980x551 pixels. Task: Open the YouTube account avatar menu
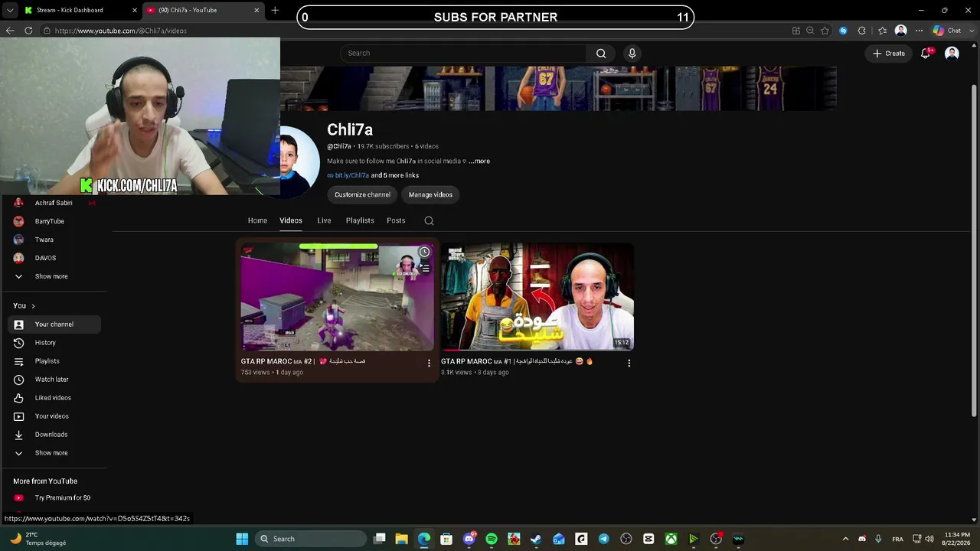pos(952,54)
